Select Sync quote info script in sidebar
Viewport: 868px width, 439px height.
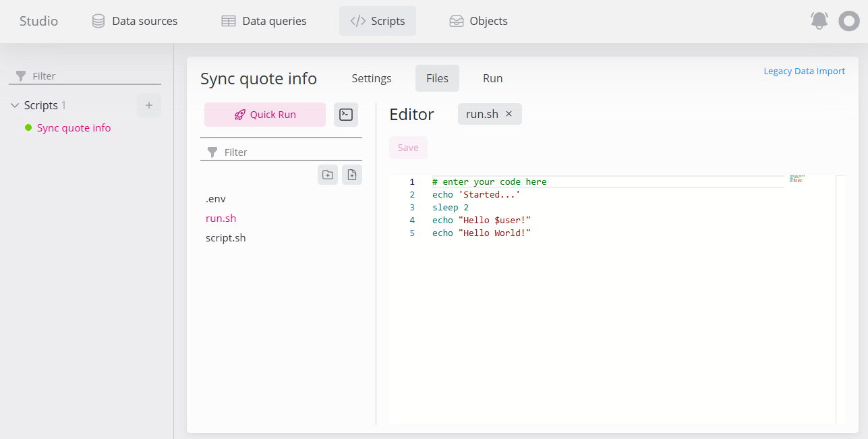point(74,128)
